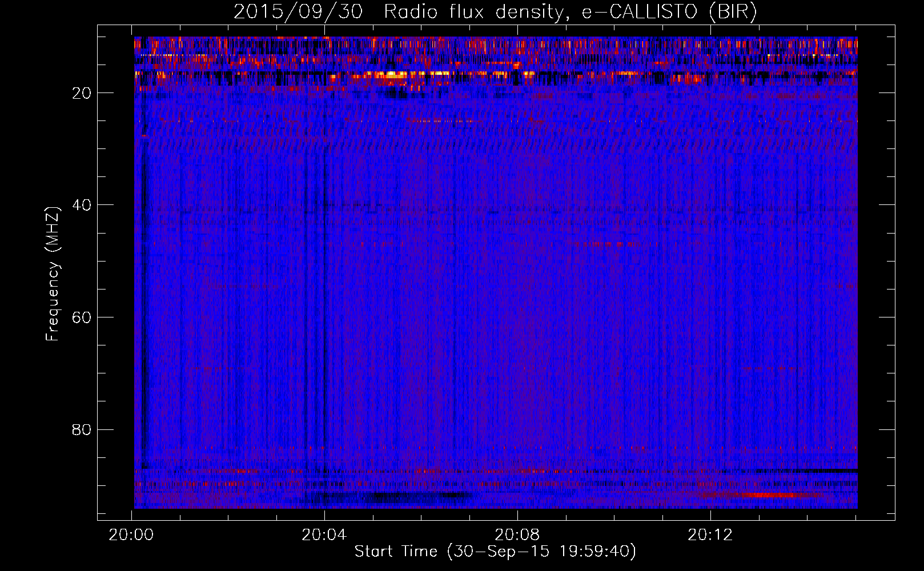Image resolution: width=924 pixels, height=571 pixels.
Task: Select the 80 MHz frequency tick label
Action: (x=82, y=429)
